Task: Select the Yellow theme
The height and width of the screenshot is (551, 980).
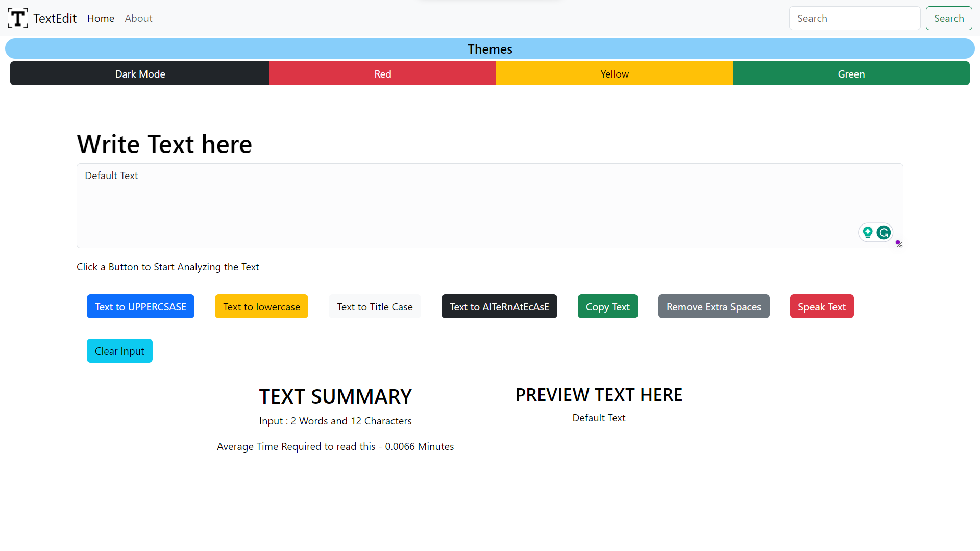Action: (x=615, y=72)
